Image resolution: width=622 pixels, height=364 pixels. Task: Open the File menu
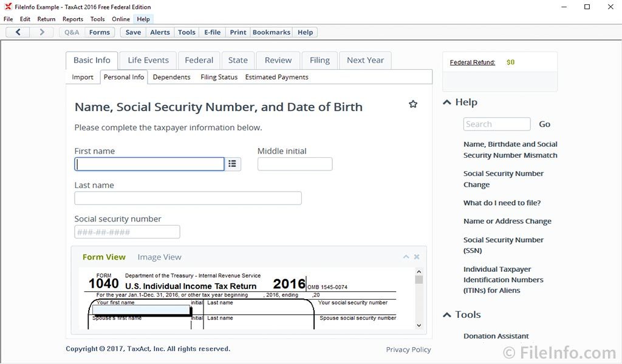tap(9, 19)
